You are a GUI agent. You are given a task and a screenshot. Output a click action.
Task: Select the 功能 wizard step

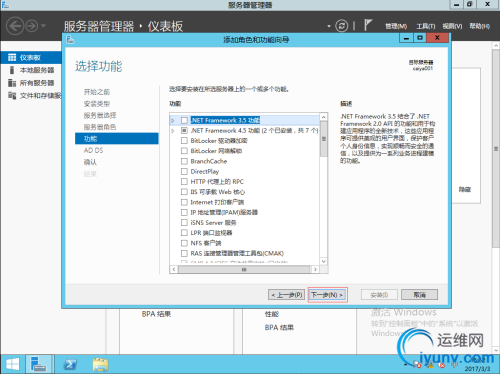pos(117,139)
